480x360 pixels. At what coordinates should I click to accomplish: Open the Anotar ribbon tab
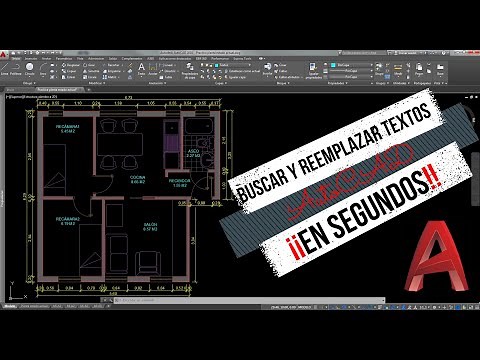46,59
